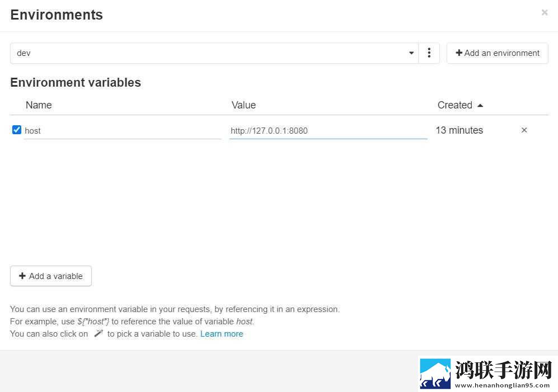Click the 13 minutes created time
This screenshot has width=558, height=392.
[x=459, y=130]
